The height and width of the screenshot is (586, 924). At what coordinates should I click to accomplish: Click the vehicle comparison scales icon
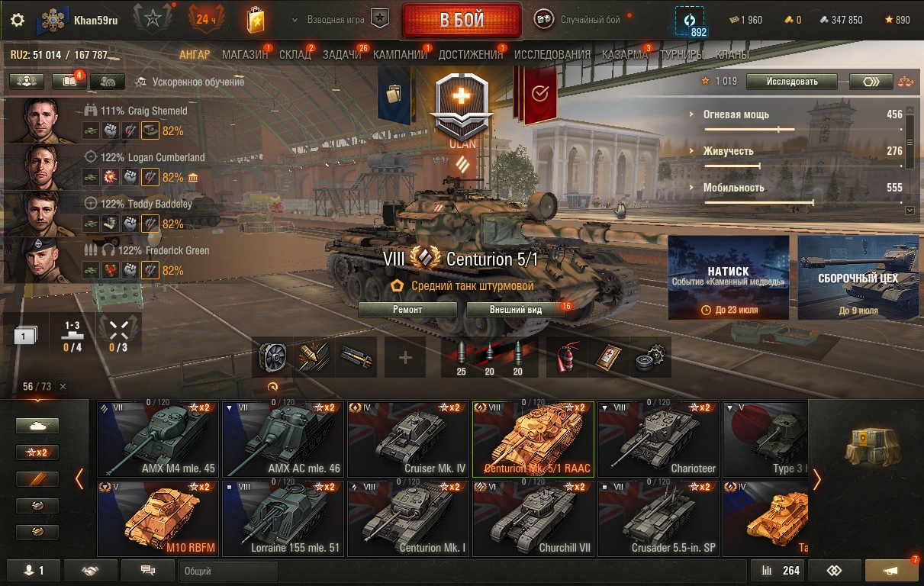pyautogui.click(x=905, y=82)
